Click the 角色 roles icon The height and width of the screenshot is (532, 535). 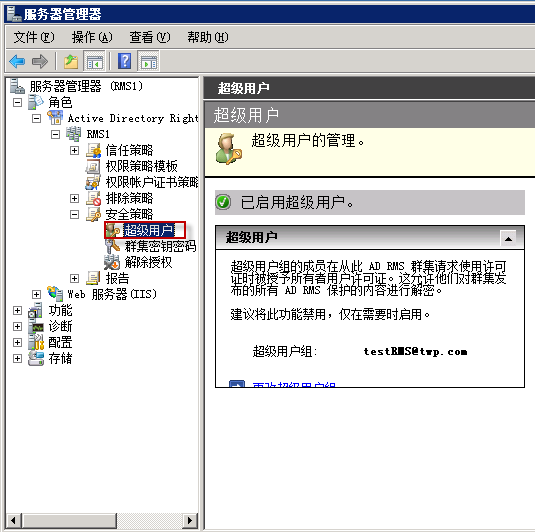click(36, 102)
